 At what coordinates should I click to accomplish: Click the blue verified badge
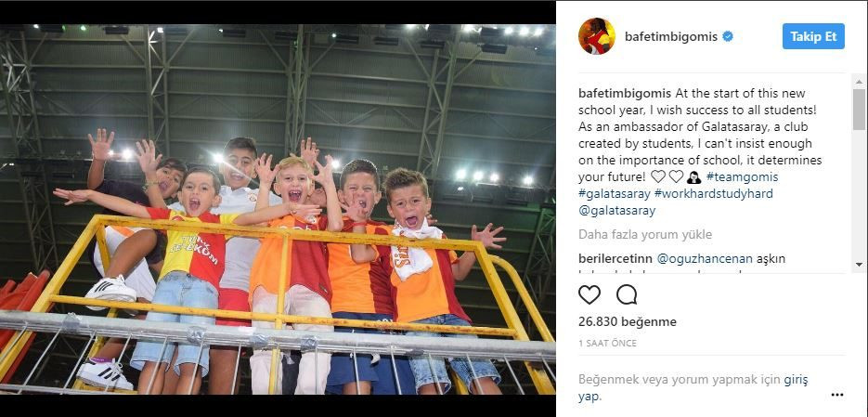pyautogui.click(x=728, y=36)
